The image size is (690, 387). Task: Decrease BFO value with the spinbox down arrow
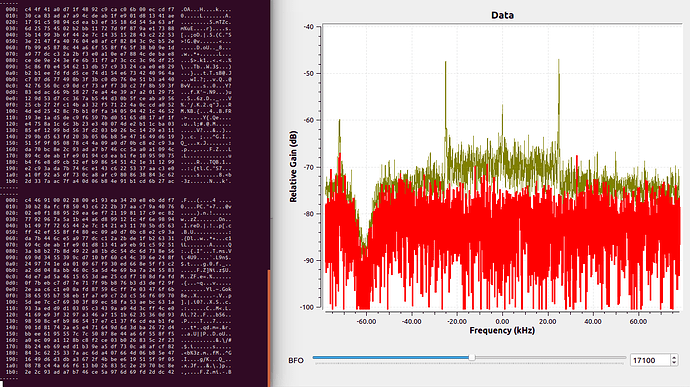pos(674,363)
